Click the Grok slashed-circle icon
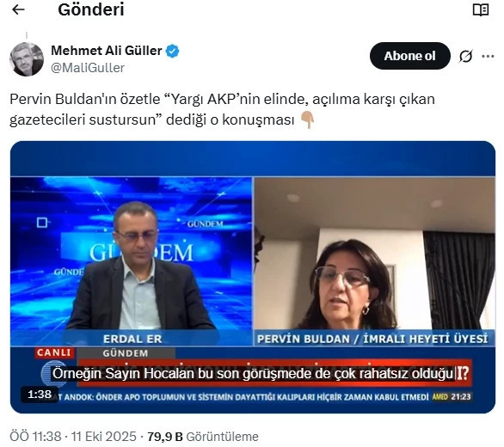The width and height of the screenshot is (504, 447). click(465, 56)
